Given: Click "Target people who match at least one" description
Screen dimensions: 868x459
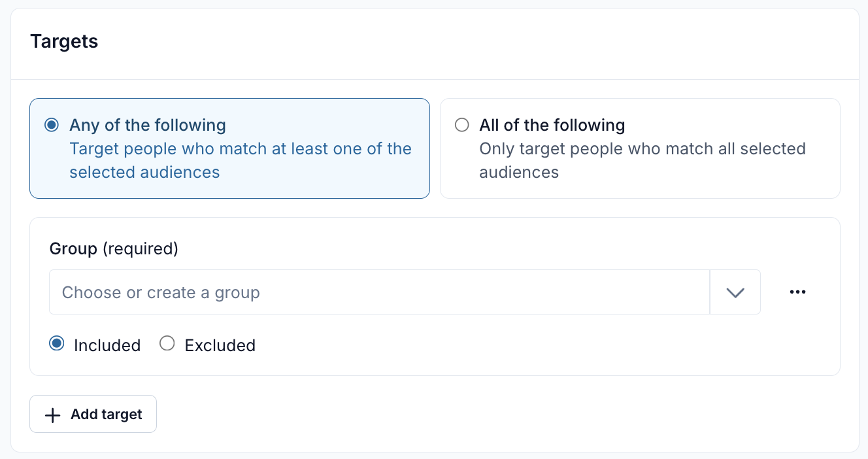Looking at the screenshot, I should point(241,149).
